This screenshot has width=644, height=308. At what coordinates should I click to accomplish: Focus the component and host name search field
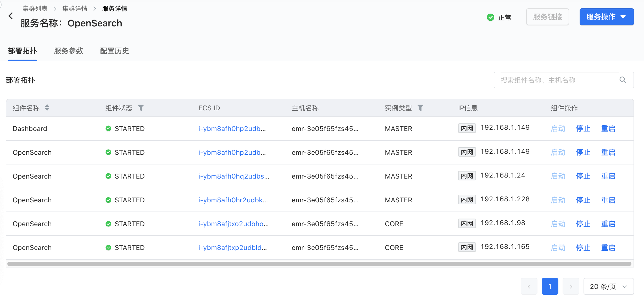coord(564,80)
